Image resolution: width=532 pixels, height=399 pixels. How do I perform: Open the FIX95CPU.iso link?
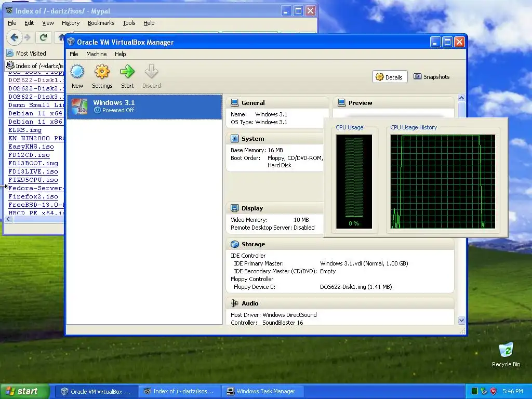pos(33,180)
